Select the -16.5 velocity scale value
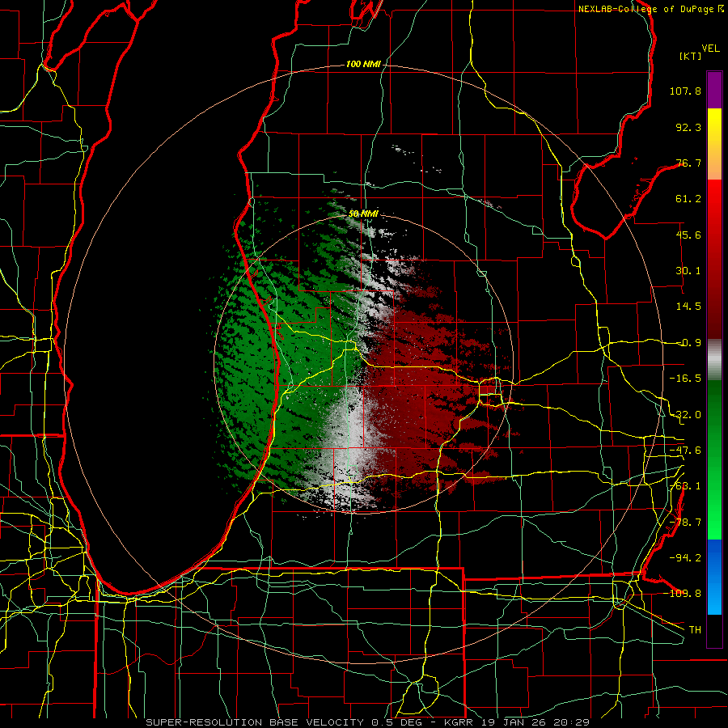728x728 pixels. (x=685, y=379)
